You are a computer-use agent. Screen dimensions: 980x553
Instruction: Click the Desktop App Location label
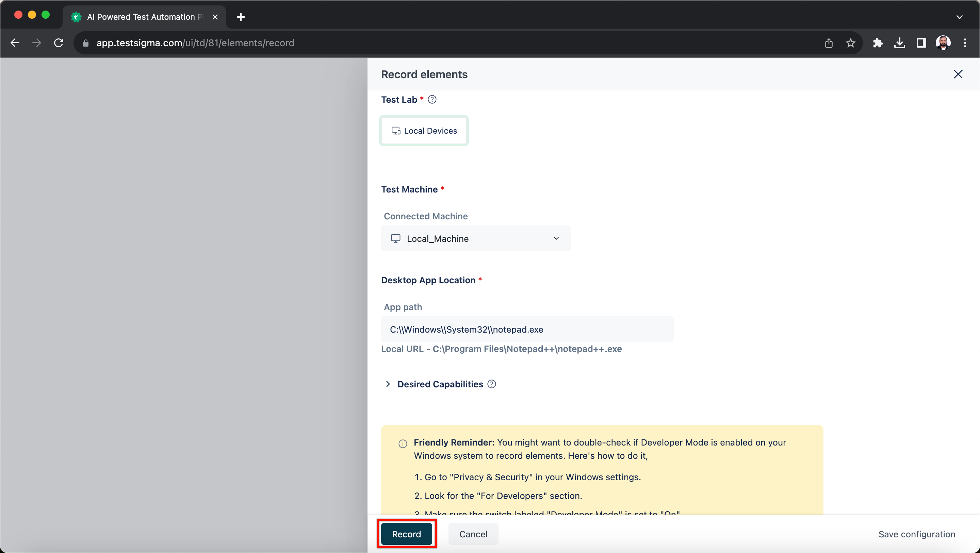[x=428, y=280]
